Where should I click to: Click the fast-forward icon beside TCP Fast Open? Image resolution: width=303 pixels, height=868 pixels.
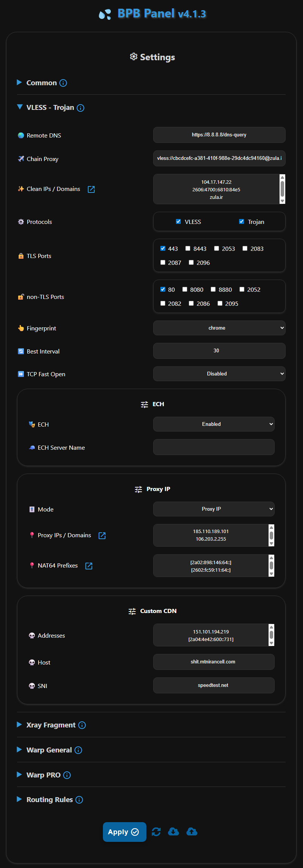coord(21,374)
